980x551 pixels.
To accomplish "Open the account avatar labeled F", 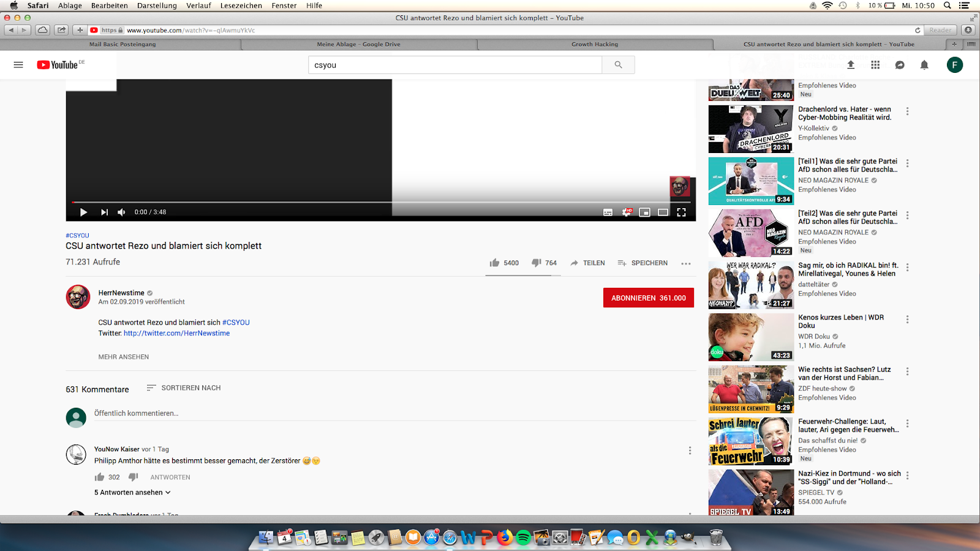I will click(955, 65).
